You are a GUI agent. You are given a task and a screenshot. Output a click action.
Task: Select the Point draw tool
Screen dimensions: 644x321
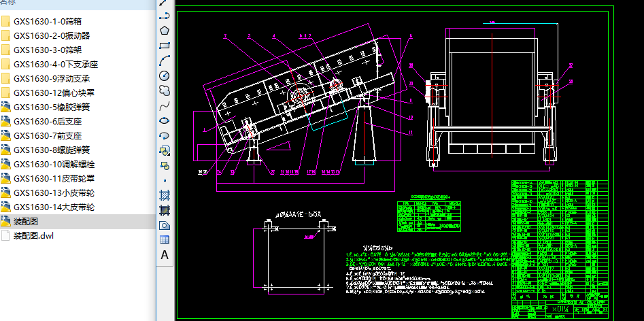click(165, 180)
